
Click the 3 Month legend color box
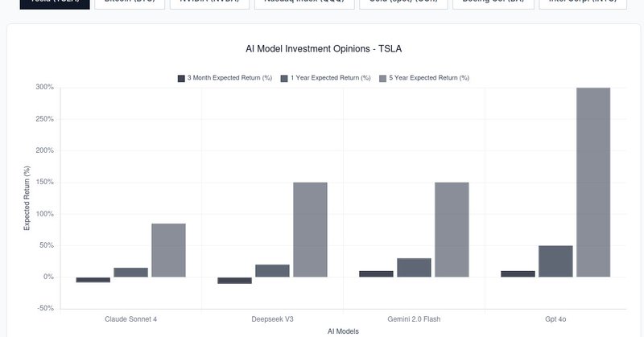pos(181,78)
